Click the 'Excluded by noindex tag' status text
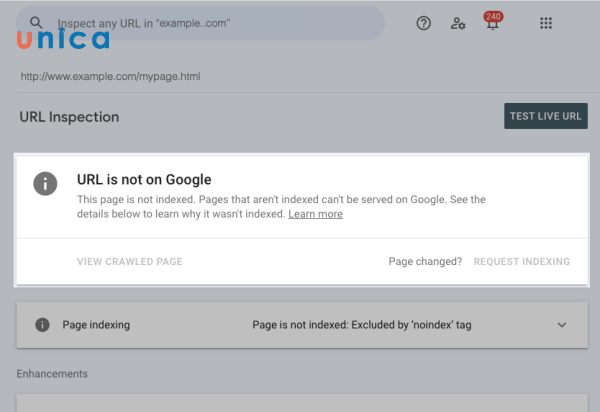Screen dimensions: 600x412 click(x=361, y=325)
